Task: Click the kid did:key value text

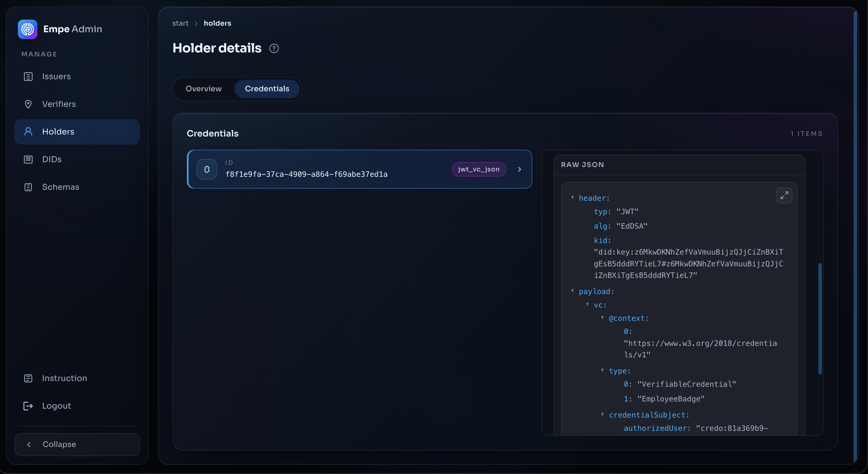Action: 688,263
